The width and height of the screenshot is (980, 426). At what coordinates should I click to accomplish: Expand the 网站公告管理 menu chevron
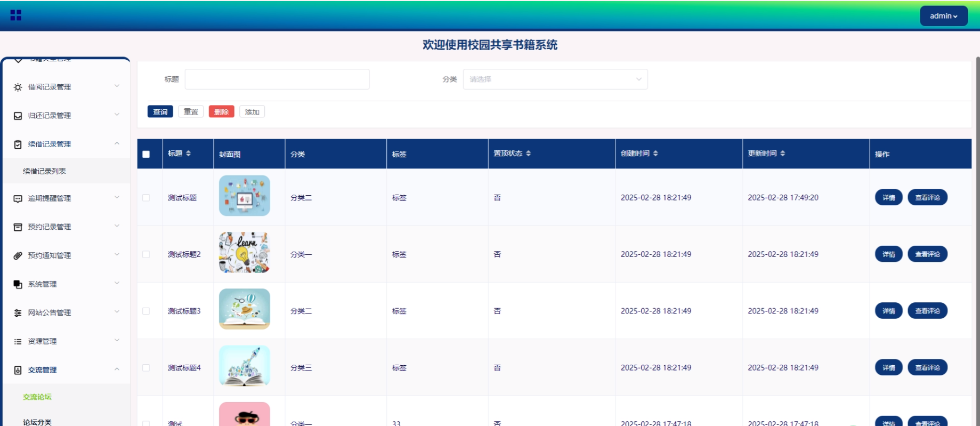117,312
